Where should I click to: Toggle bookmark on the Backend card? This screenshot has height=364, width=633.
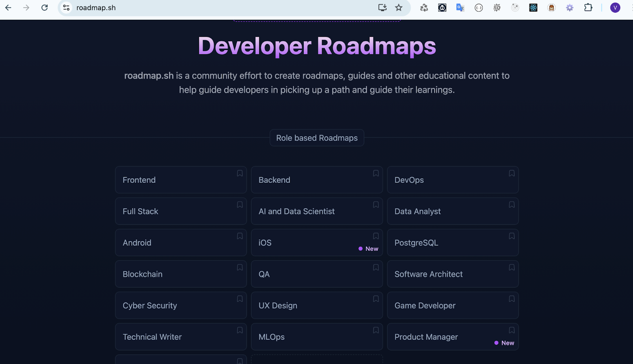coord(376,173)
